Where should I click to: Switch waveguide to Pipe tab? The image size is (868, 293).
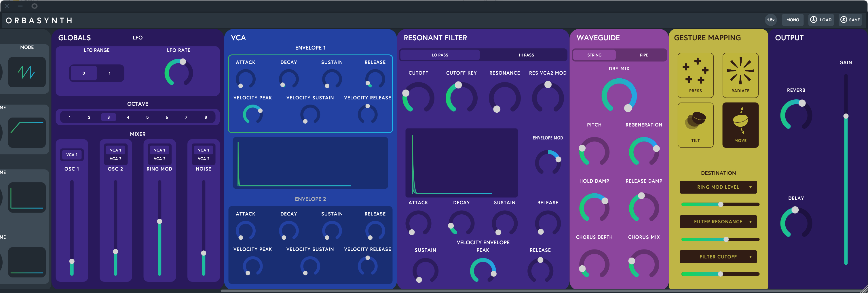(644, 55)
